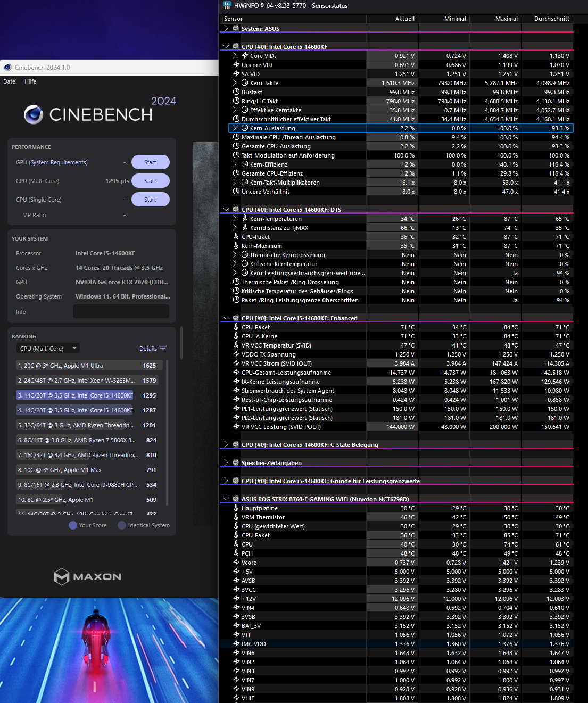This screenshot has width=588, height=703.
Task: Collapse the Intel Core i5-14600KF: Enhanced group
Action: pyautogui.click(x=226, y=318)
